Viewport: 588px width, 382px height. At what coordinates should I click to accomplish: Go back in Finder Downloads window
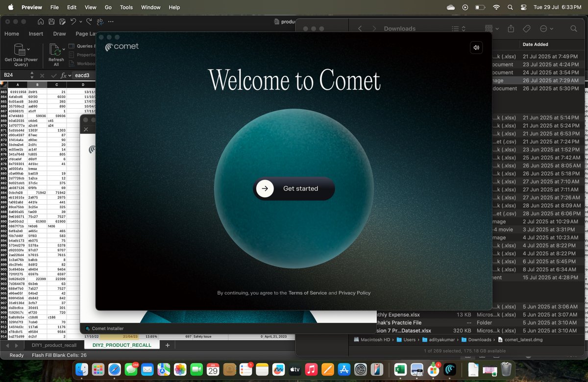[x=360, y=29]
